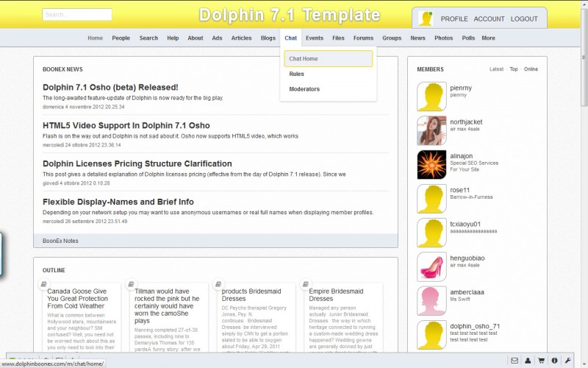Click the page vertical scrollbar
Screen dimensions: 588x368
pyautogui.click(x=584, y=57)
